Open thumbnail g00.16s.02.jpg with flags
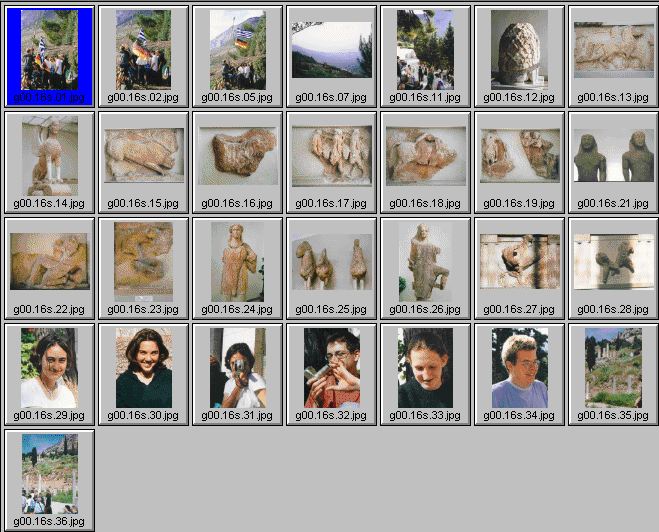 143,51
